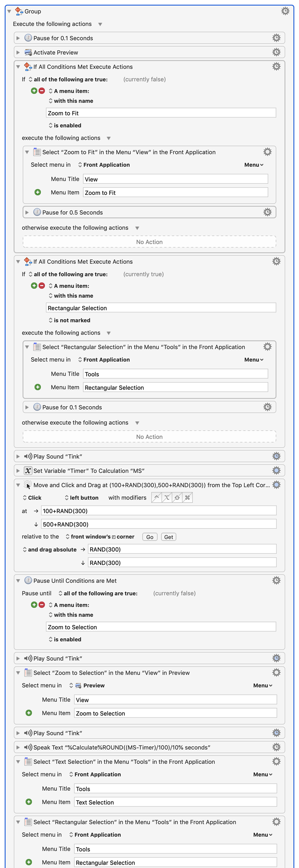The height and width of the screenshot is (868, 299).
Task: Open the “front window’s corner” popup
Action: (x=100, y=537)
